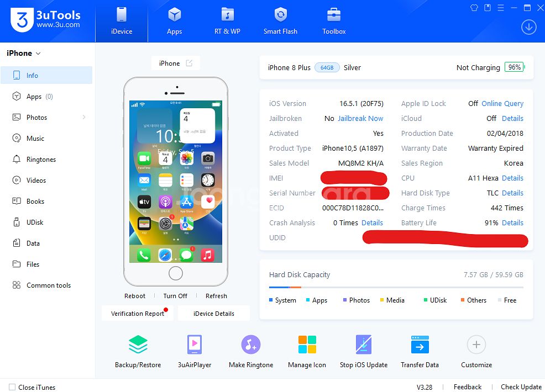Switch to the Apps tab in top bar
This screenshot has height=392, width=545.
tap(174, 21)
